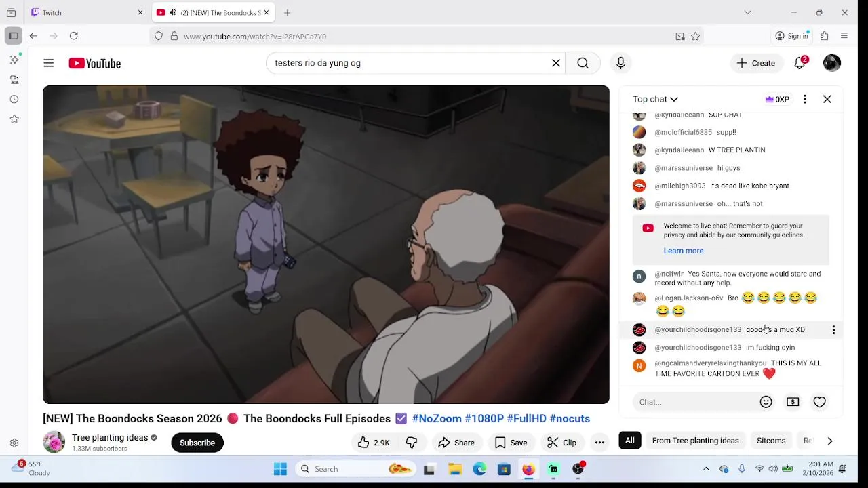This screenshot has width=868, height=488.
Task: Switch to the Twitch browser tab
Action: pyautogui.click(x=87, y=12)
